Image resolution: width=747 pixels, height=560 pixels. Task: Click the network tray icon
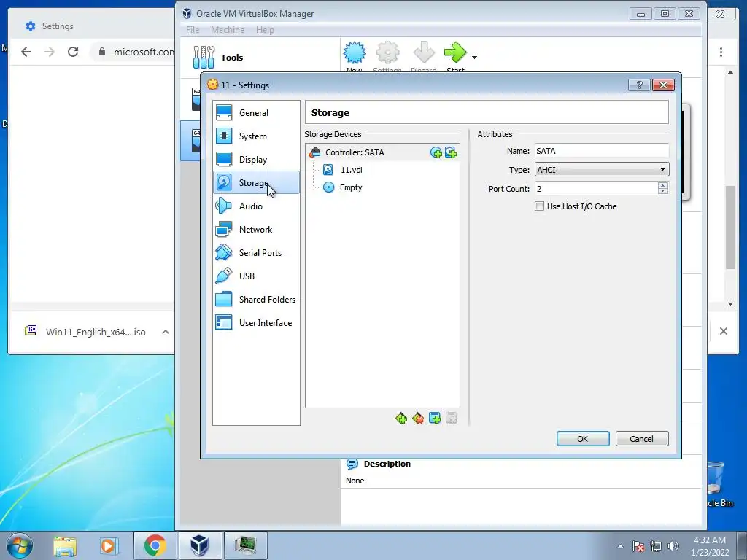(656, 546)
